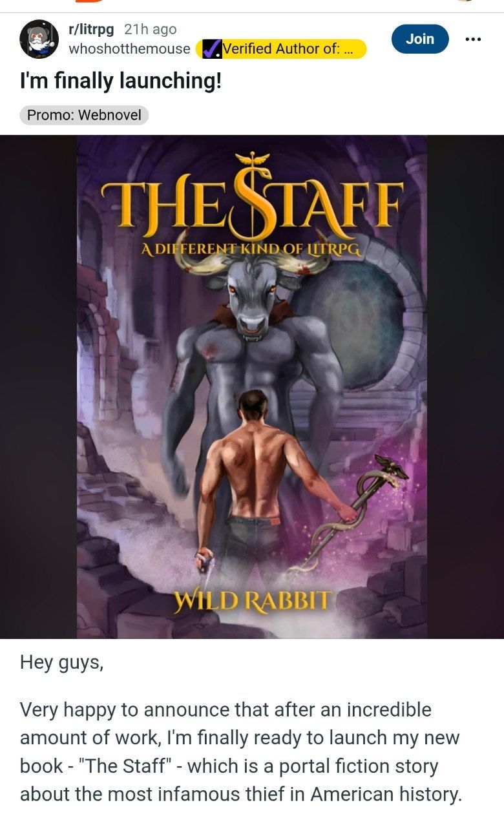Open the r/litrpg subreddit avatar
This screenshot has height=827, width=504.
(39, 39)
